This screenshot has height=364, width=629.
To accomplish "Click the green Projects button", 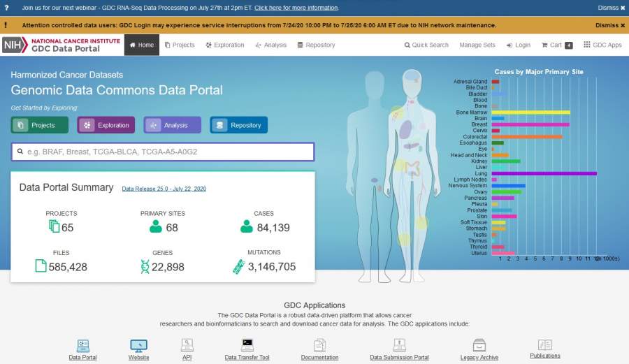I will [40, 125].
